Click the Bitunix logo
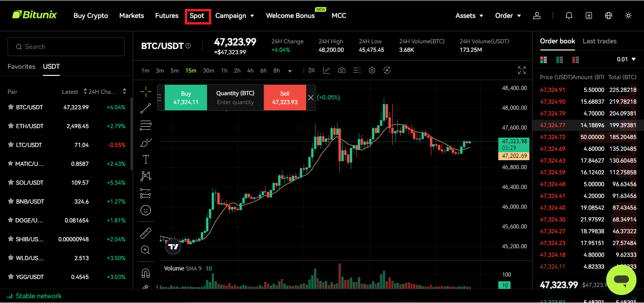644x303 pixels. click(34, 15)
